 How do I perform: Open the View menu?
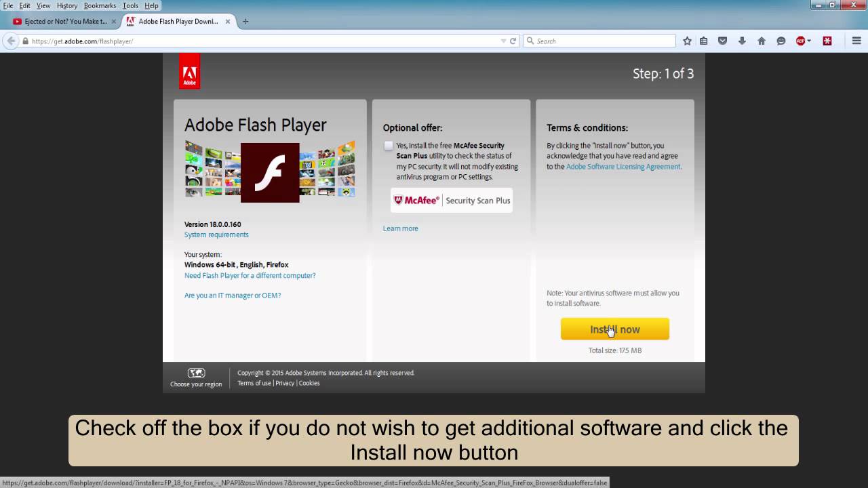(x=43, y=5)
